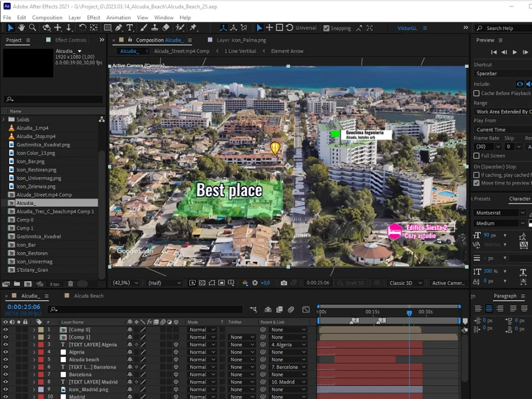
Task: Create new folder in Project panel
Action: tap(17, 284)
